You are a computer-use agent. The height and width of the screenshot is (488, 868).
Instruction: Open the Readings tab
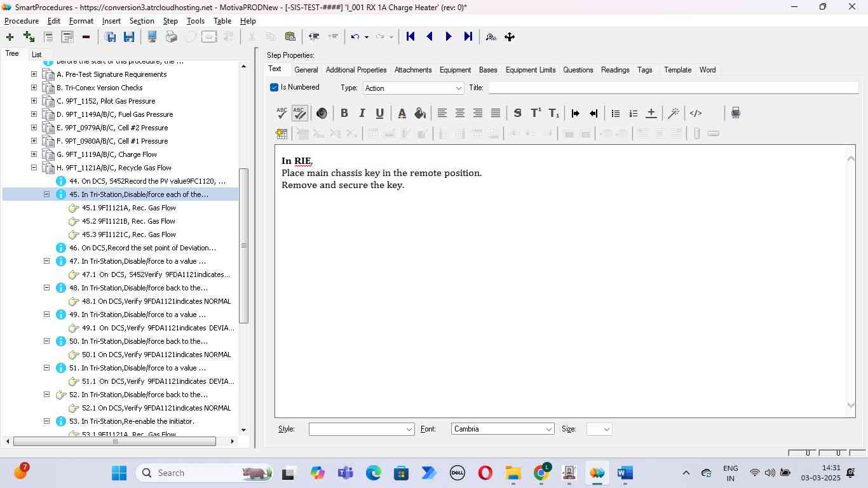tap(615, 70)
